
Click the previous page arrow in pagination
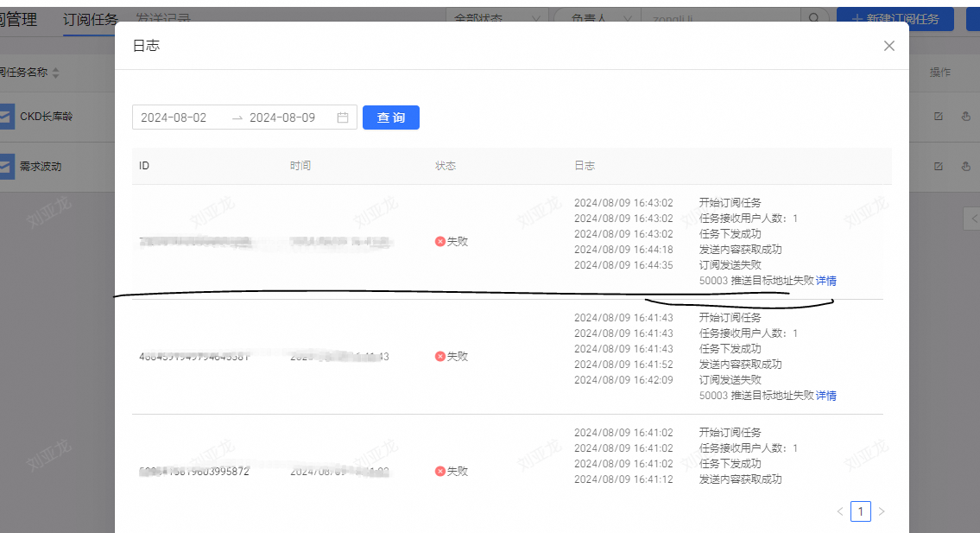click(839, 511)
